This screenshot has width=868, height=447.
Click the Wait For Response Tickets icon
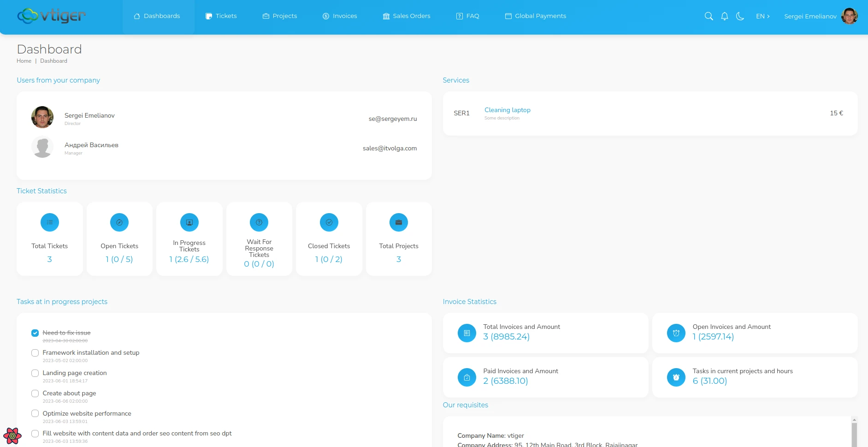259,222
